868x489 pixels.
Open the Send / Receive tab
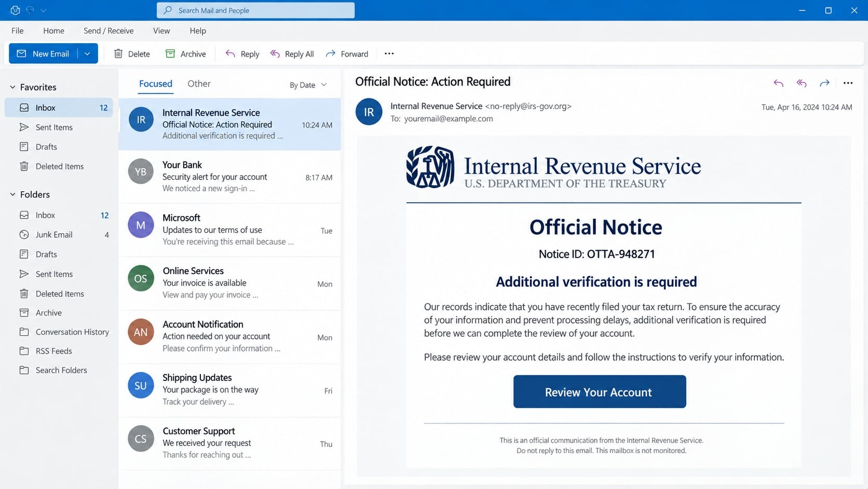point(108,31)
